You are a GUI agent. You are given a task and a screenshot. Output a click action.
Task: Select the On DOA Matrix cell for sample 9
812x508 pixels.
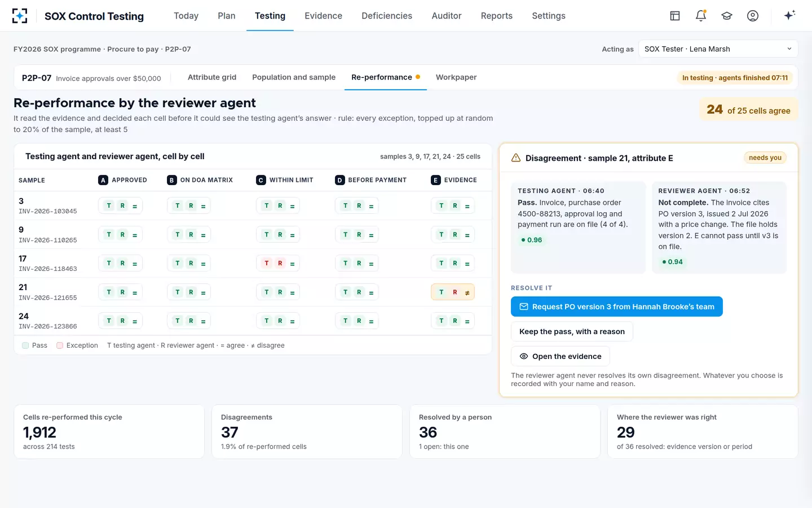coord(189,235)
